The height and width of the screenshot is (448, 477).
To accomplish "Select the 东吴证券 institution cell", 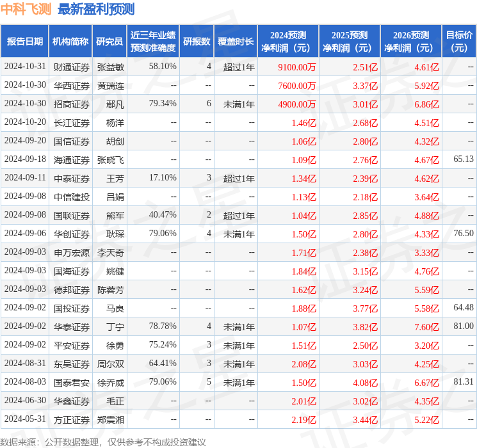I will tap(72, 364).
